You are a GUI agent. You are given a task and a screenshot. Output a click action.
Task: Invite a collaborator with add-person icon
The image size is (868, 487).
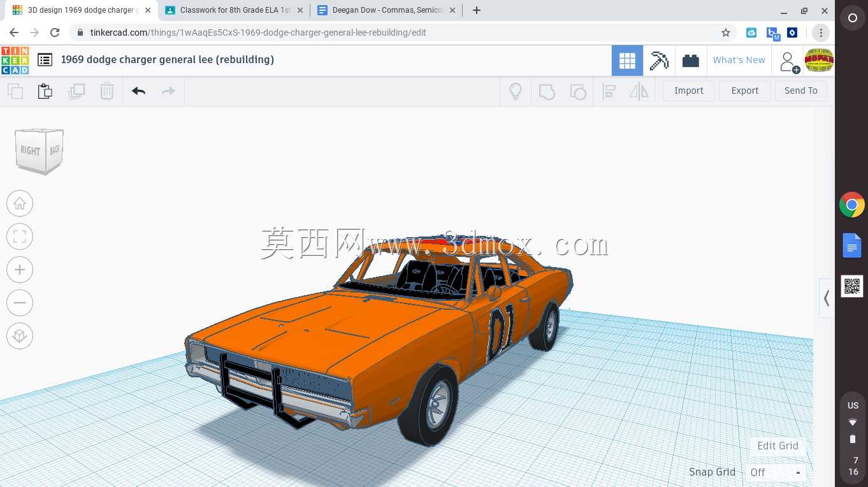pos(788,62)
